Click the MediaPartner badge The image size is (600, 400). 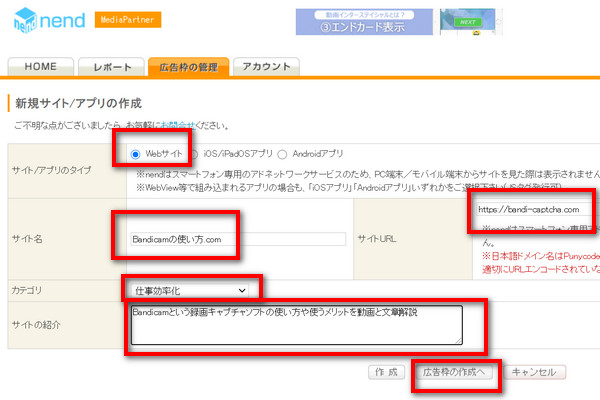point(128,20)
